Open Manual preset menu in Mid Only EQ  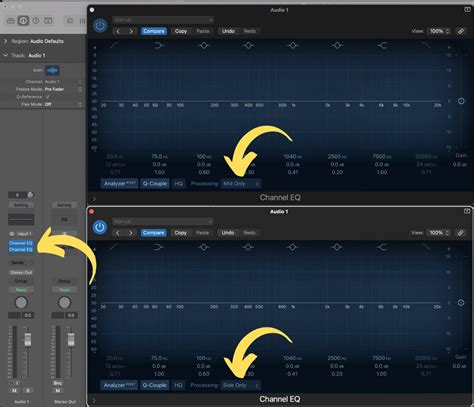coord(163,20)
